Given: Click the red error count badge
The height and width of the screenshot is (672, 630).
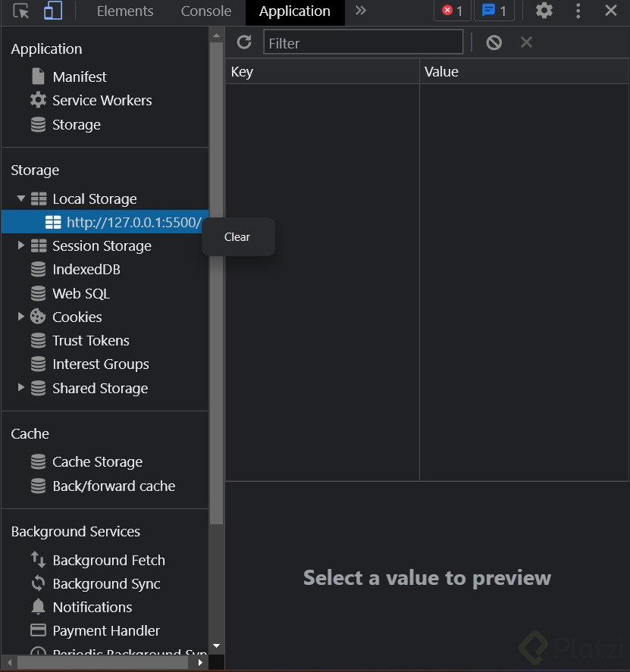Looking at the screenshot, I should coord(453,11).
